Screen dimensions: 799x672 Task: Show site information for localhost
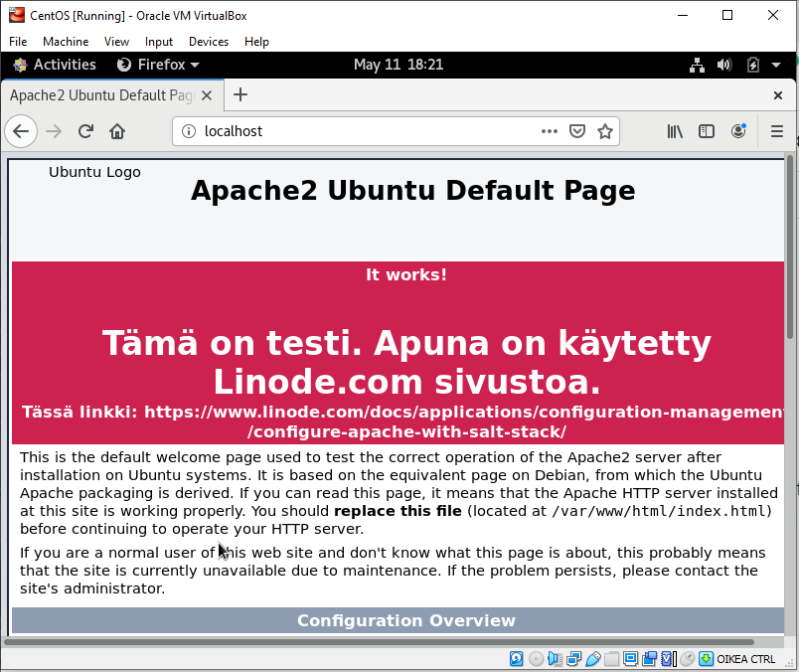[189, 131]
